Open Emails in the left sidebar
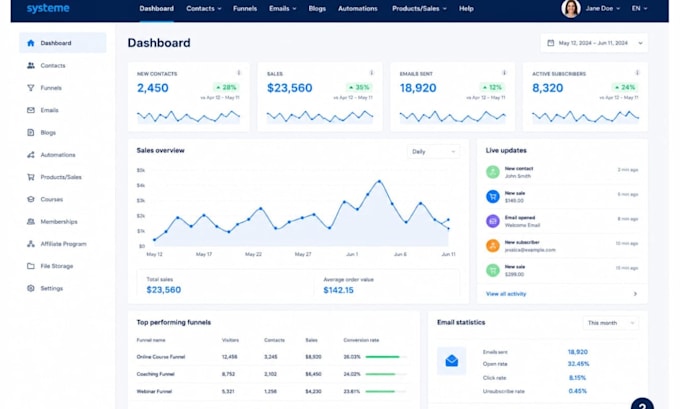 tap(42, 110)
